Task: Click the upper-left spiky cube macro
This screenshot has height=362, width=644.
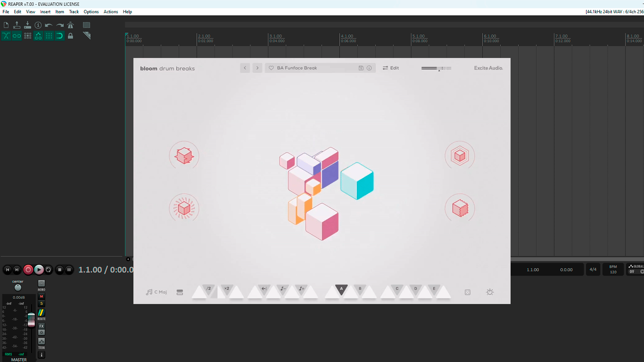Action: pyautogui.click(x=184, y=156)
